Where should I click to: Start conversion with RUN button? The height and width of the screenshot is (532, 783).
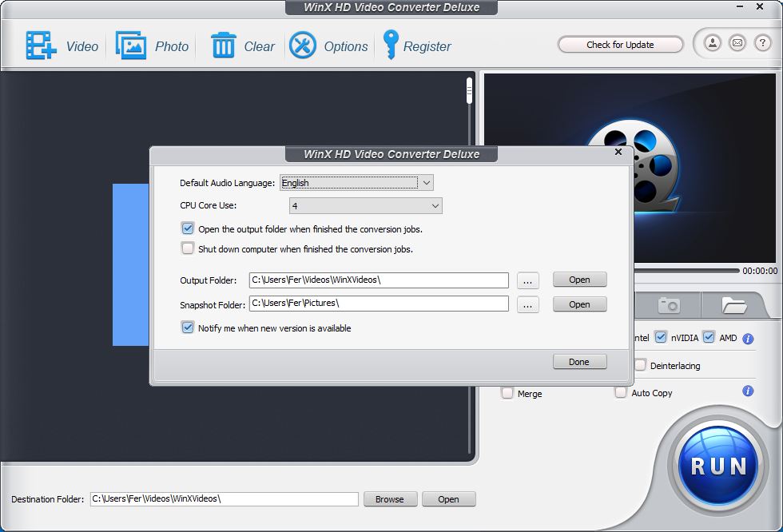(718, 466)
